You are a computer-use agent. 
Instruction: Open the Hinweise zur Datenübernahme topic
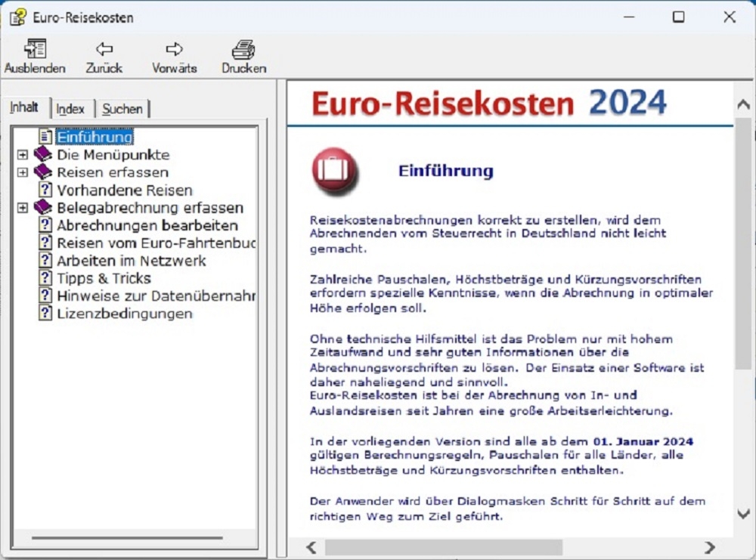[156, 296]
